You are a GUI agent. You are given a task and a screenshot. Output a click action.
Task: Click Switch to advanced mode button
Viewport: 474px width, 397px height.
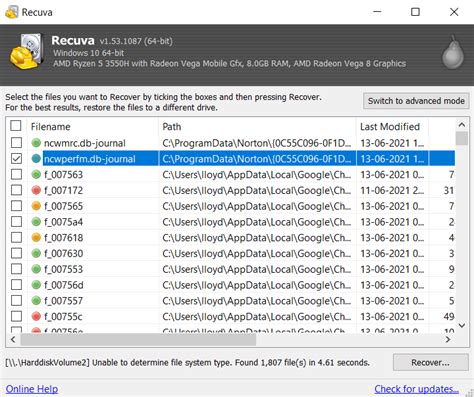coord(416,101)
